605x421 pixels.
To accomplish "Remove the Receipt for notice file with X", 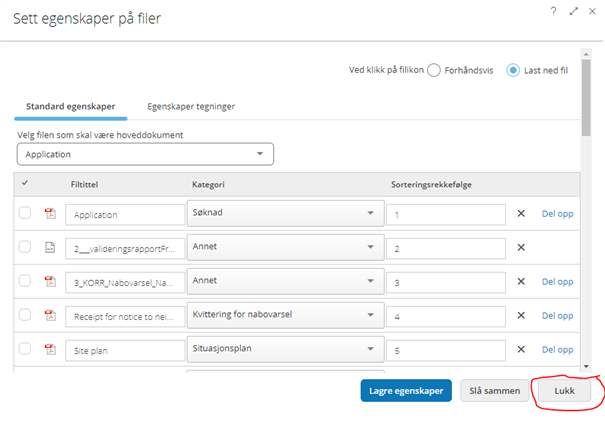I will tap(521, 315).
